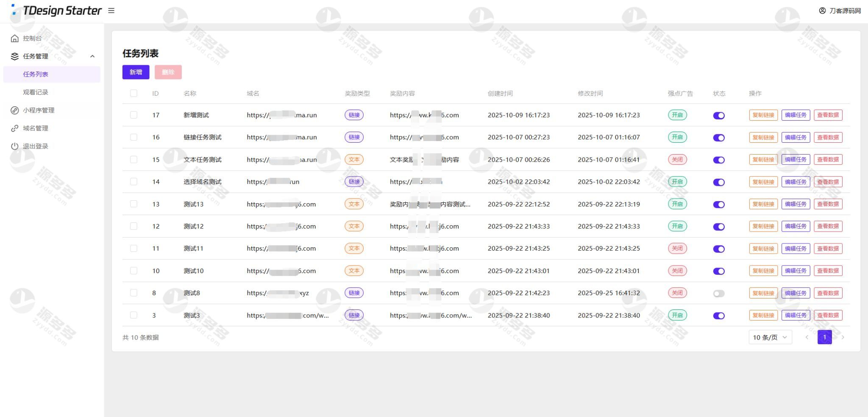Enable the status switch for 测试8

coord(719,293)
